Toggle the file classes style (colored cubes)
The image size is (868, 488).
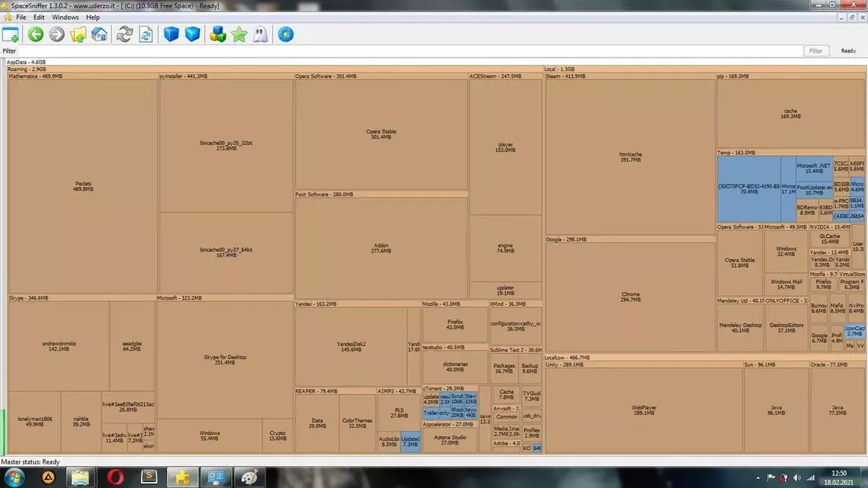pyautogui.click(x=217, y=34)
